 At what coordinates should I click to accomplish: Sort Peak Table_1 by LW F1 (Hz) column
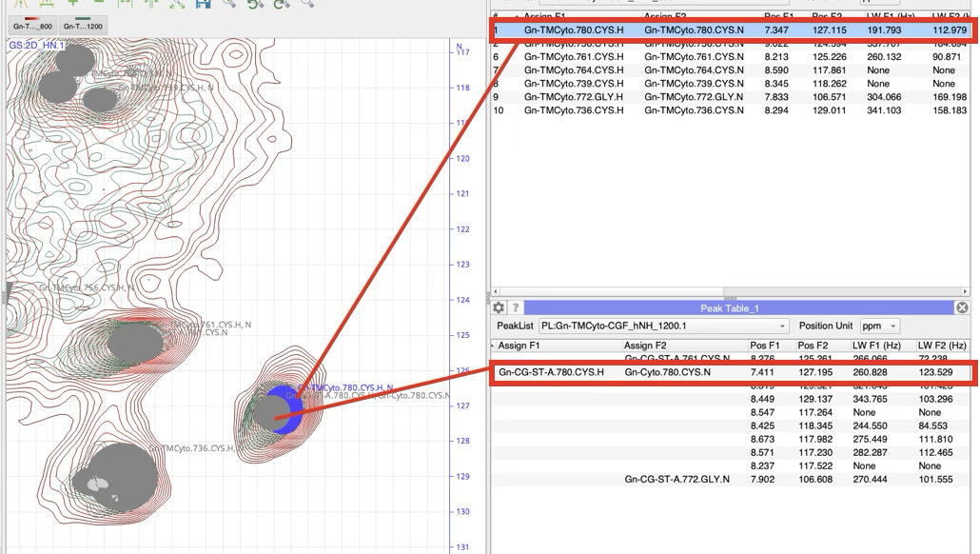coord(876,346)
